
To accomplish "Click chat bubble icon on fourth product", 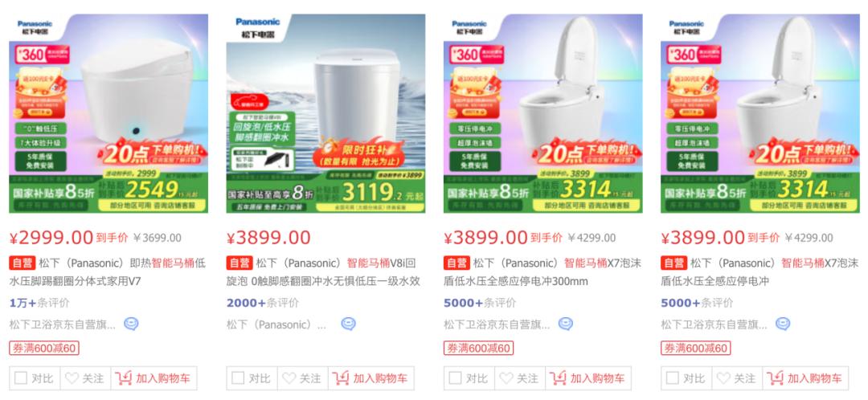I will (783, 324).
